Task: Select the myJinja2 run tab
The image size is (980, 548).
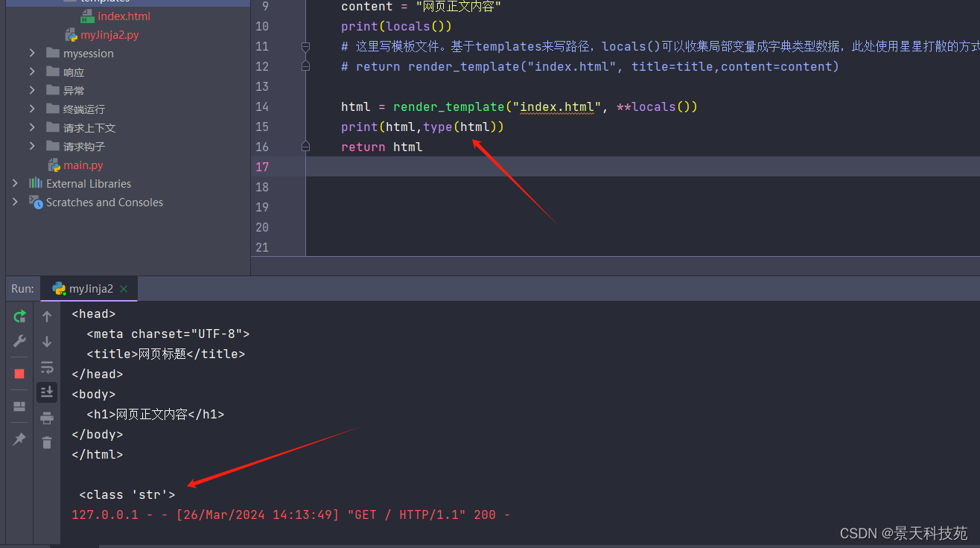Action: pos(89,289)
